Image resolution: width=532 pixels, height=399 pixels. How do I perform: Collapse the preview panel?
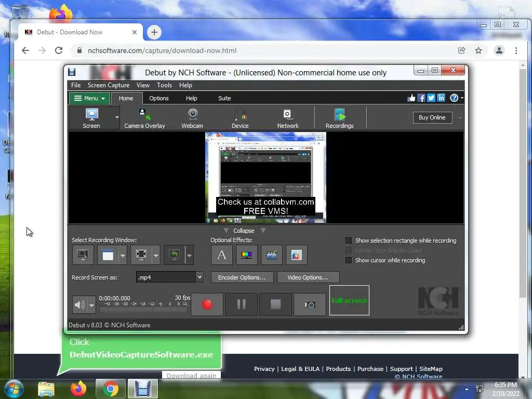tap(244, 230)
